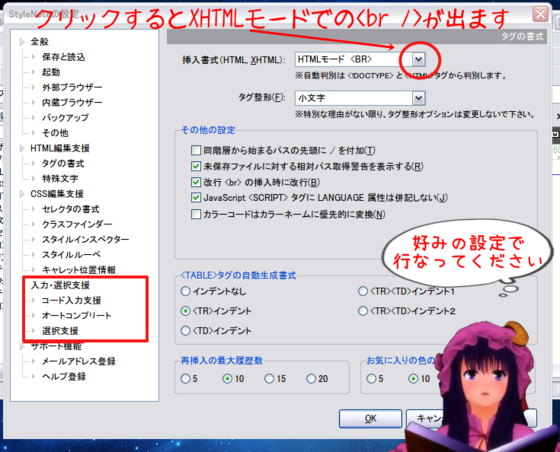Open the タグ整形 小文字 dropdown

click(x=360, y=98)
